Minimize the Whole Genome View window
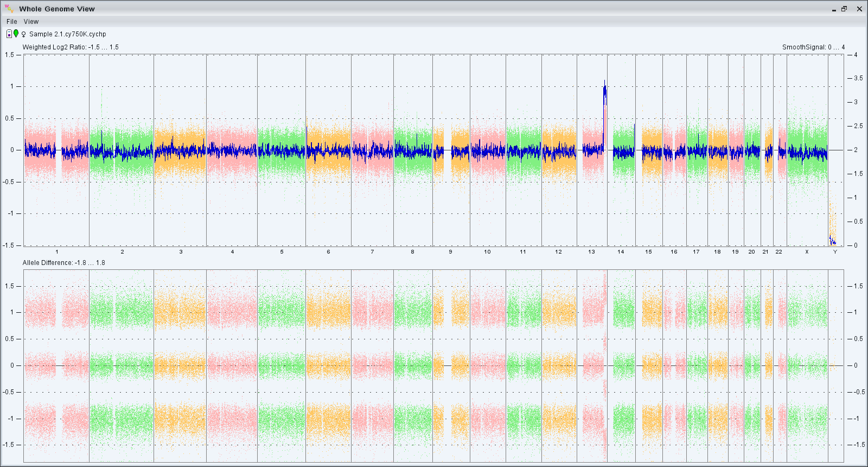 pos(834,9)
